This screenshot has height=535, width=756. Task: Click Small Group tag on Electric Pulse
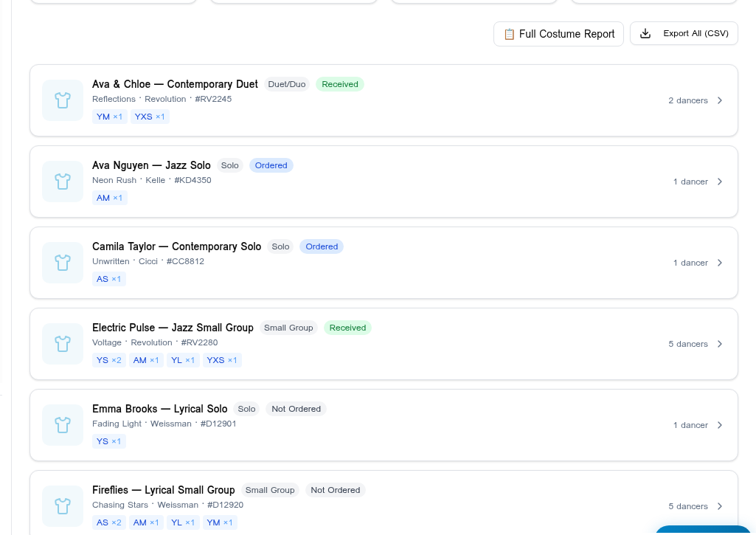[x=288, y=328]
